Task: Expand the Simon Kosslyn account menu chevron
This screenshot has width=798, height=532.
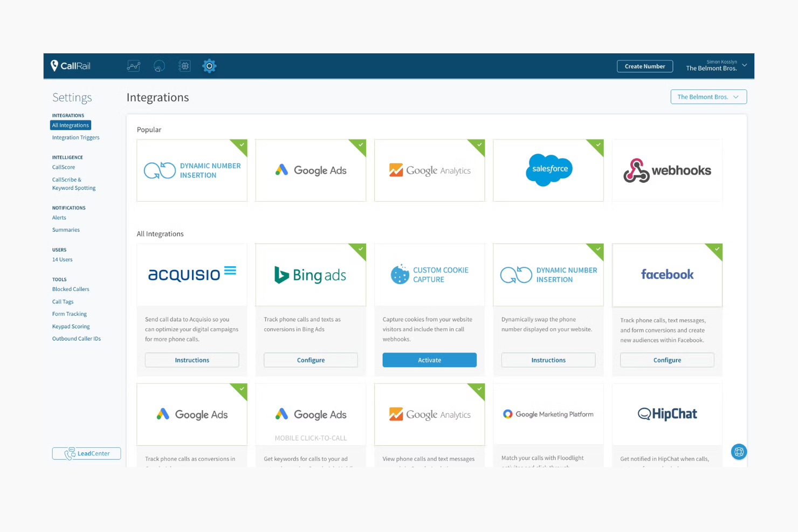Action: click(745, 65)
